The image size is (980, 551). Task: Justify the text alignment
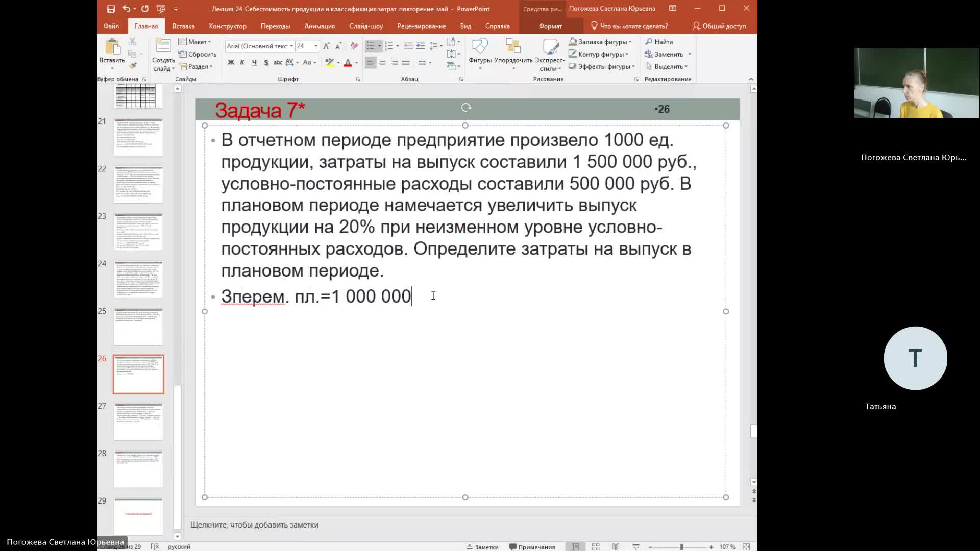click(406, 62)
